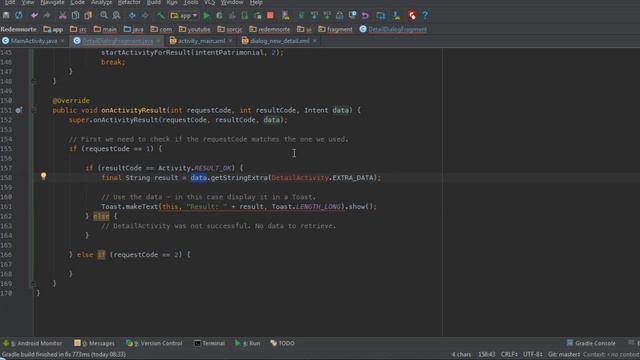Image resolution: width=640 pixels, height=360 pixels.
Task: Click the SDK Manager download icon
Action: [x=396, y=16]
